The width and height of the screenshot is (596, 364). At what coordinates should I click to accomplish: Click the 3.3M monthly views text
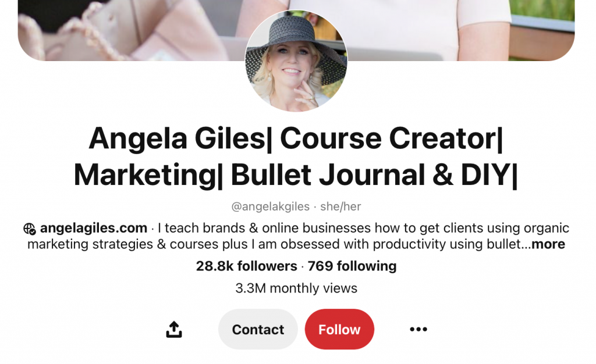point(296,288)
